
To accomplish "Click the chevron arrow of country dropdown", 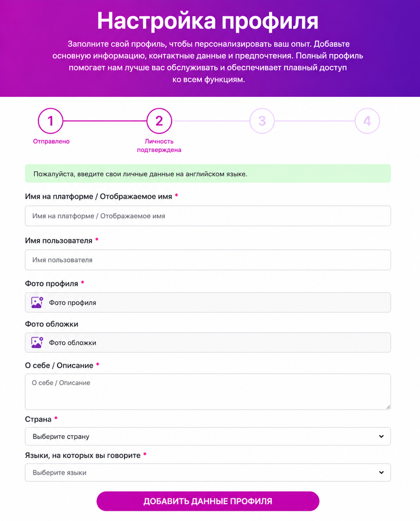I will point(381,436).
